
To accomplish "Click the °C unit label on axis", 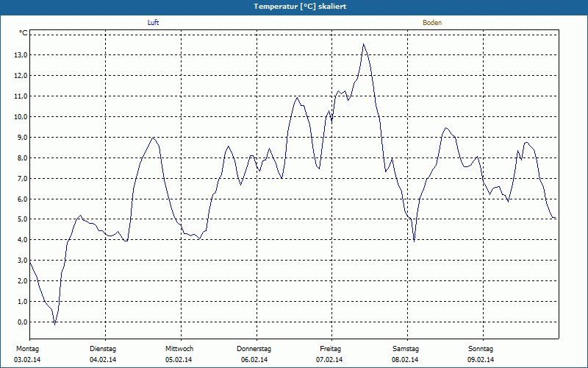I will click(24, 33).
